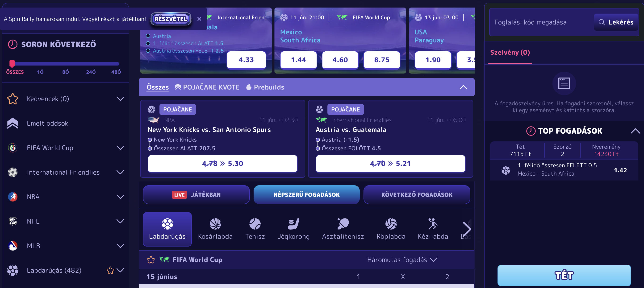Viewport: 644px width, 288px height.
Task: Click the Lekérés button
Action: click(x=616, y=22)
